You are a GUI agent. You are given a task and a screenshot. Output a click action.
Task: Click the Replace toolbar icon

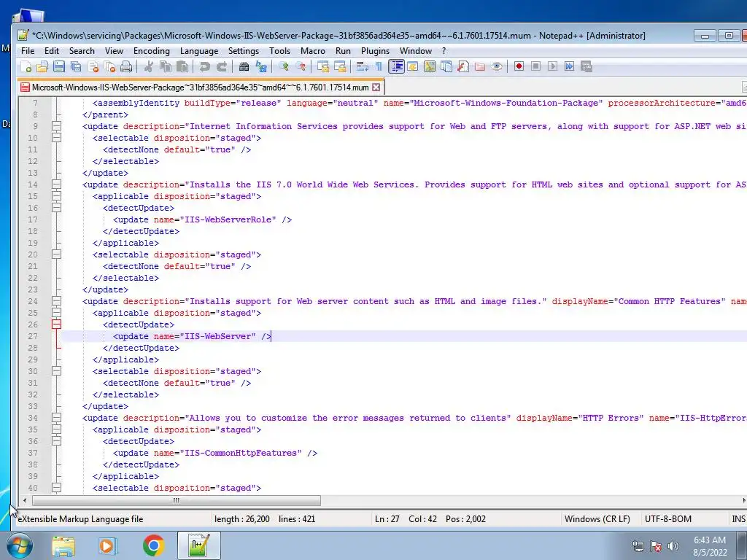(x=260, y=66)
